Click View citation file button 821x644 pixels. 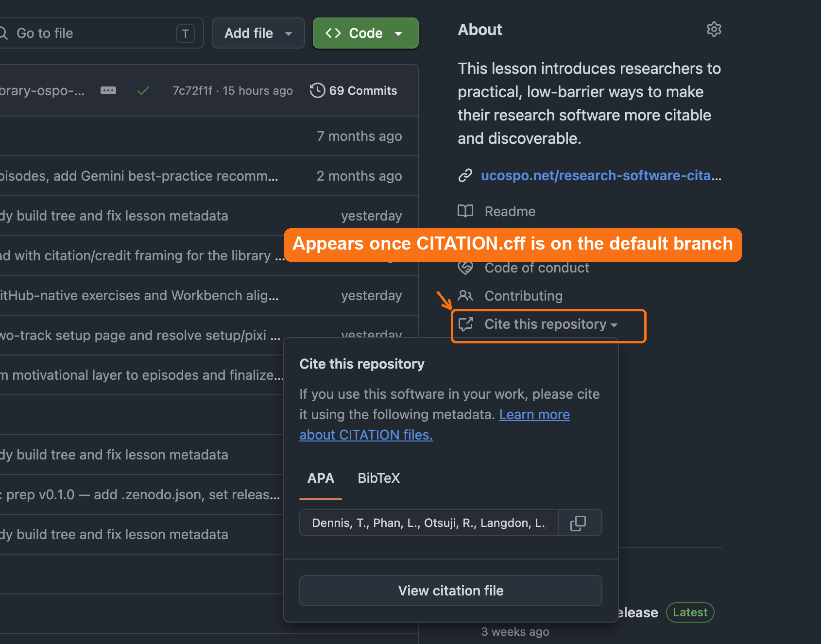(451, 591)
